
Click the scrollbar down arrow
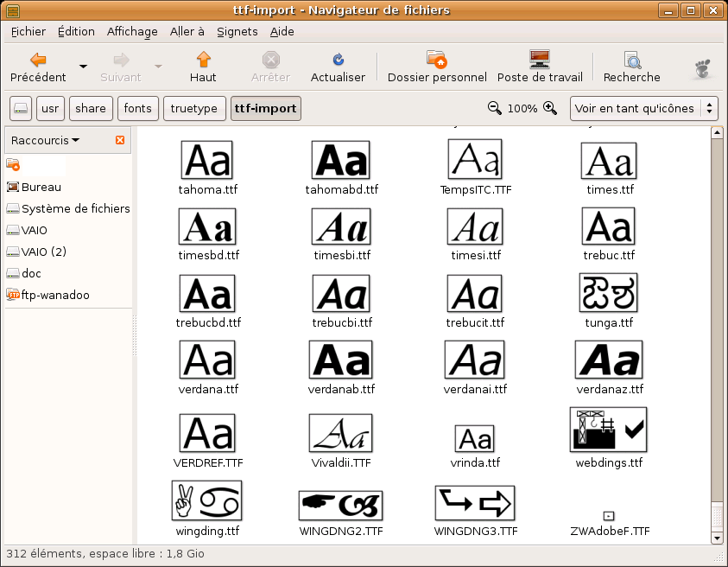716,538
